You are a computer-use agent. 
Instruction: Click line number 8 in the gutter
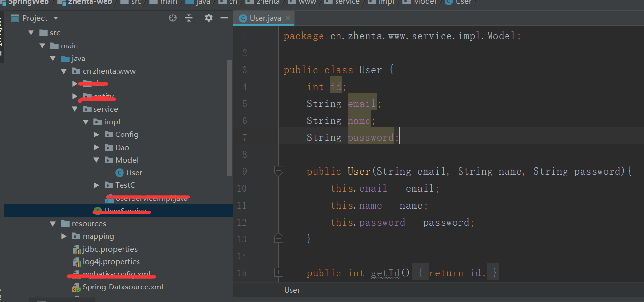tap(244, 154)
